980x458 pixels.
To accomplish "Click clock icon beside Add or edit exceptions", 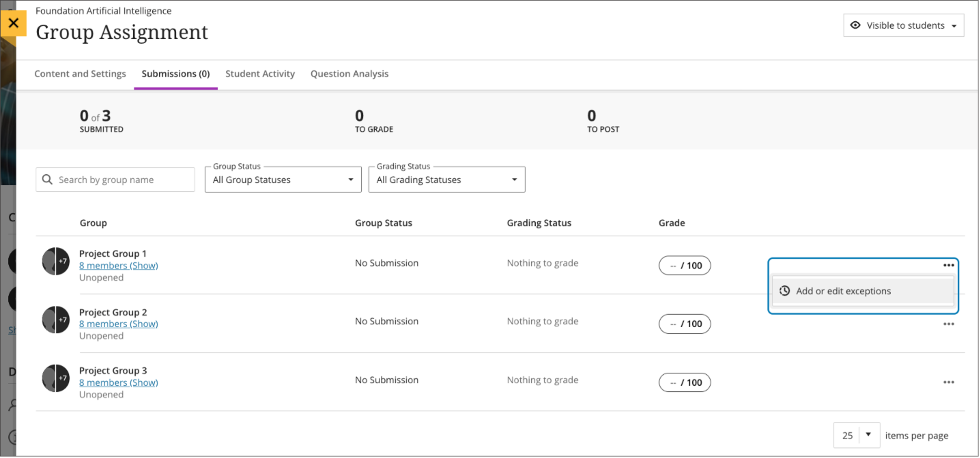I will pyautogui.click(x=784, y=291).
